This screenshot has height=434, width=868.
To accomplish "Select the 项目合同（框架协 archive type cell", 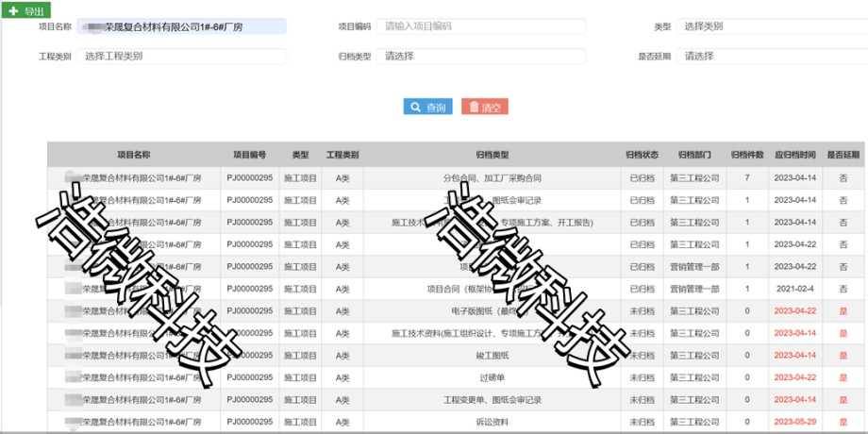I will pyautogui.click(x=492, y=289).
